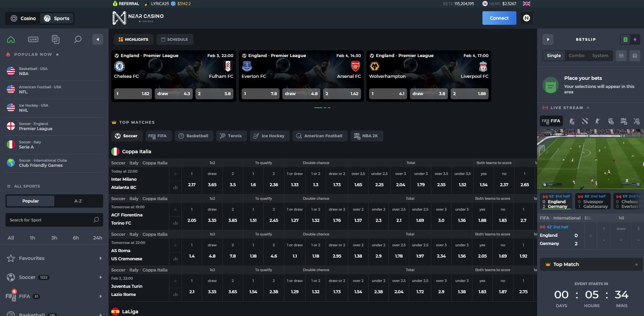Choose Combo bet type

576,56
